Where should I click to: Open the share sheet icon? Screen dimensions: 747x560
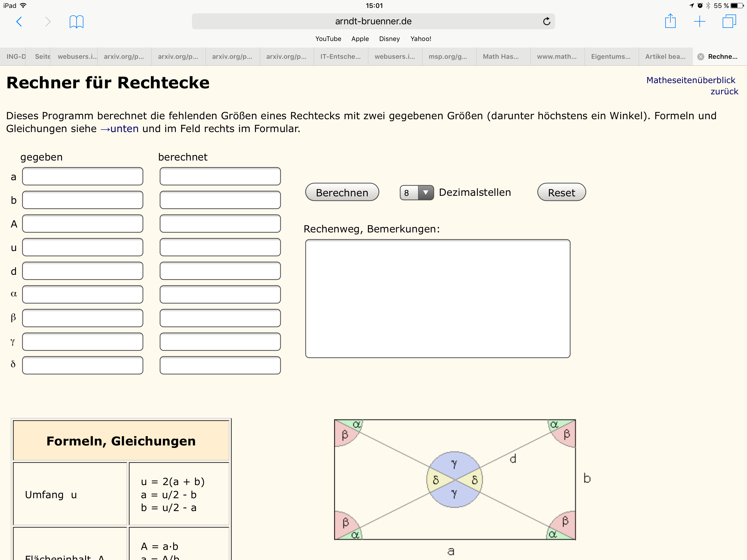[670, 21]
